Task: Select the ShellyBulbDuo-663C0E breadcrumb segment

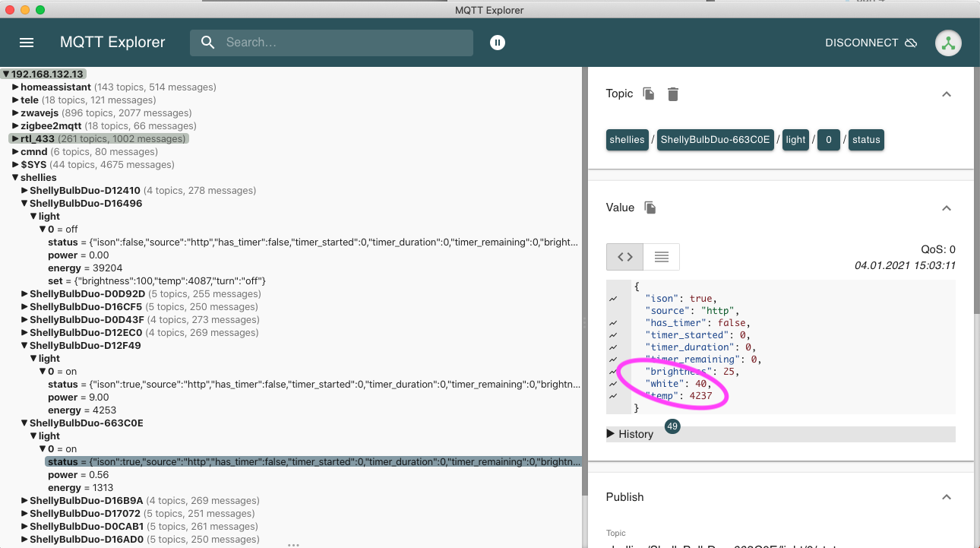Action: click(715, 140)
